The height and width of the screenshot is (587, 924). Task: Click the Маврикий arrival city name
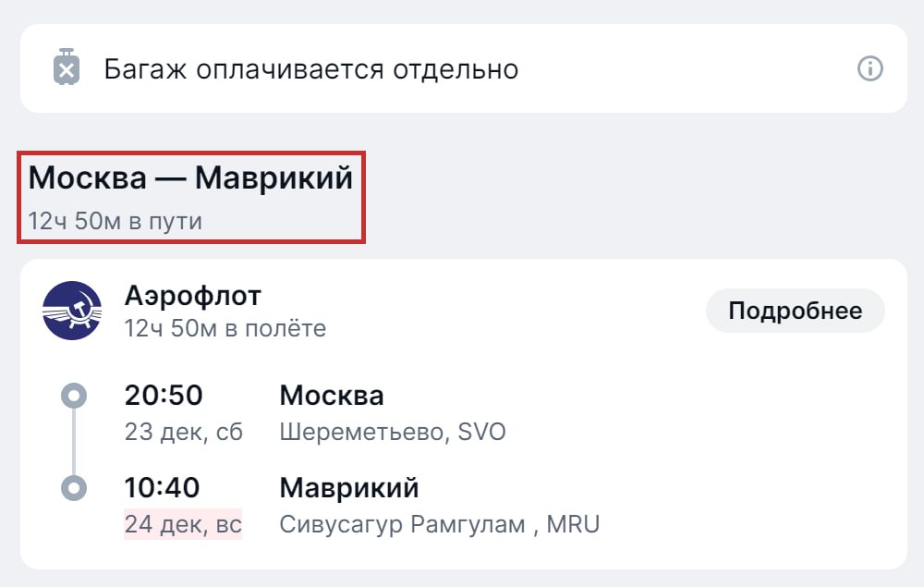[349, 487]
